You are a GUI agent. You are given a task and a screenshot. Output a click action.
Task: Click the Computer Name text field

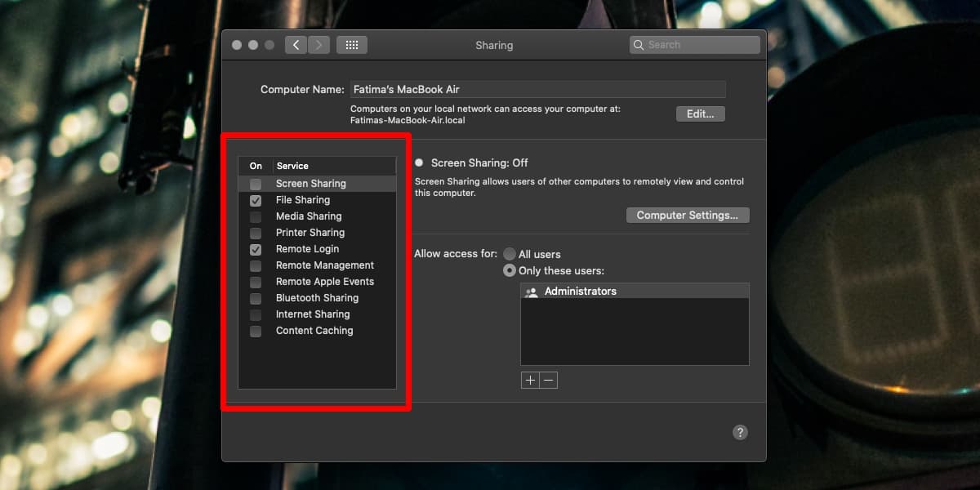[x=537, y=90]
